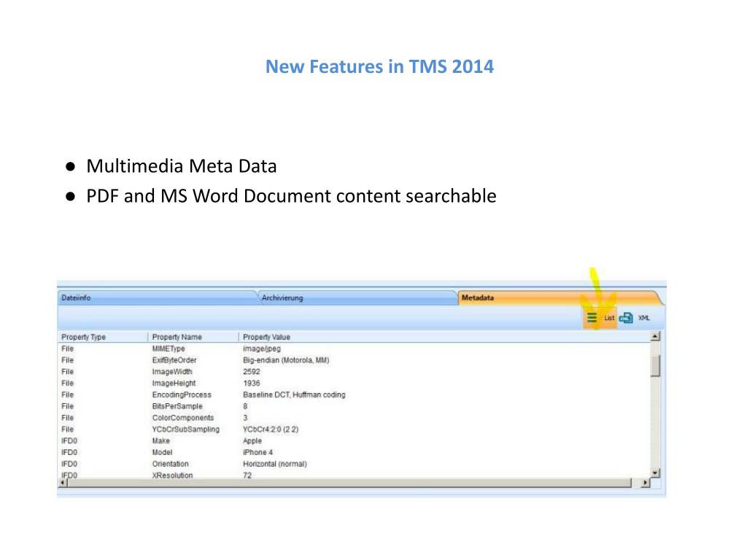Click value 'Big-endian (Motorola, MM)'

(286, 360)
